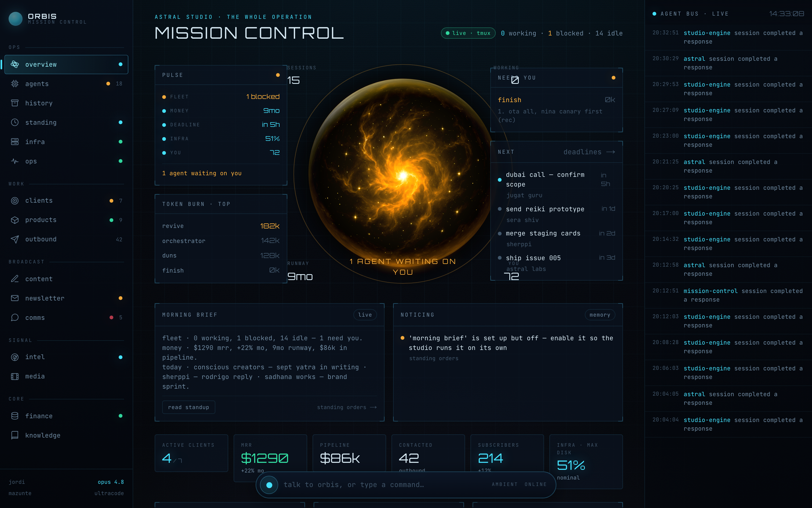Viewport: 812px width, 508px height.
Task: Click the standing orders tag under Noticing
Action: click(x=433, y=359)
